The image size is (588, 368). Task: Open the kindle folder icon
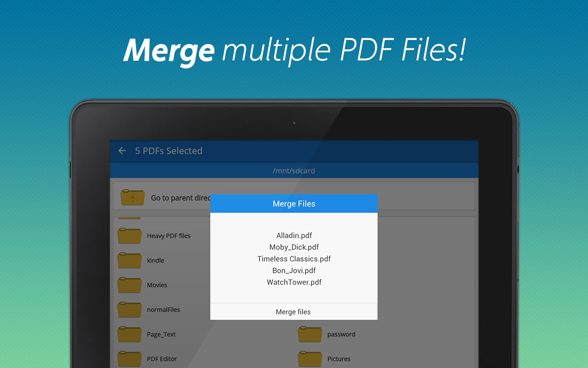(129, 260)
